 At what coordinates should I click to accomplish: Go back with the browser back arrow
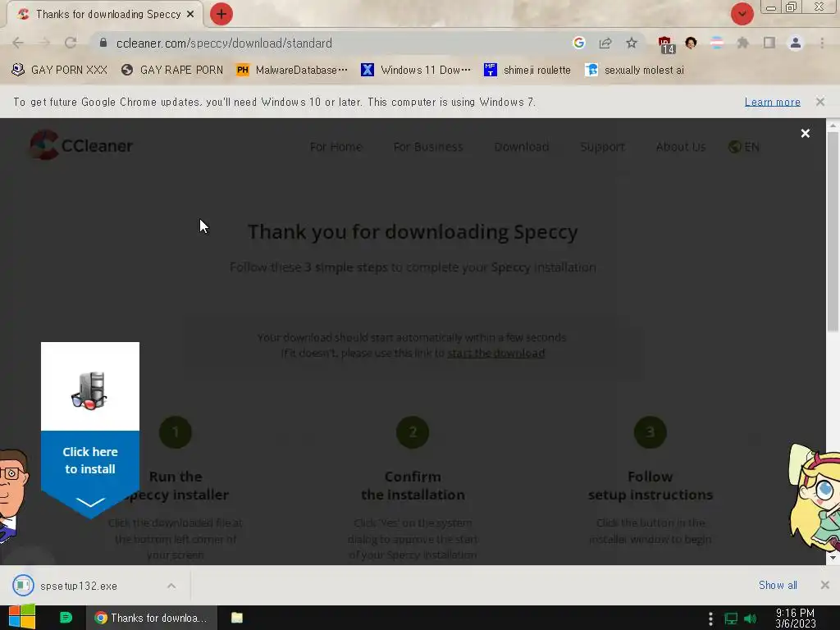click(x=18, y=43)
